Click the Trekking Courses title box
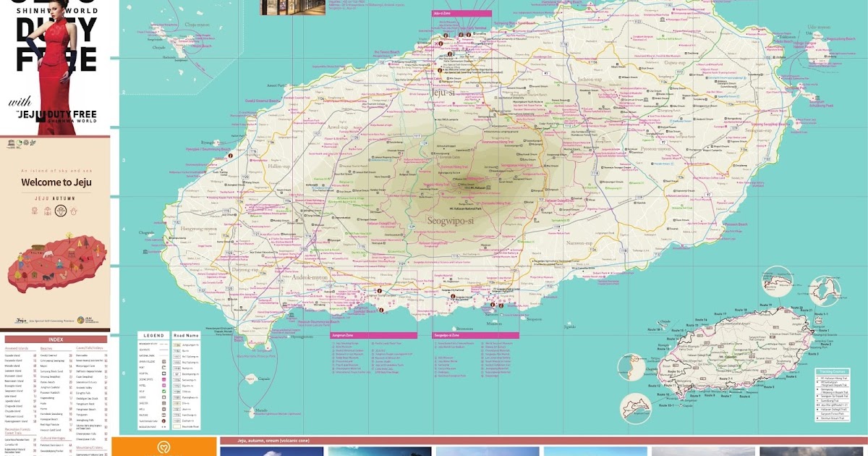Viewport: 868px width, 456px height. pos(833,371)
